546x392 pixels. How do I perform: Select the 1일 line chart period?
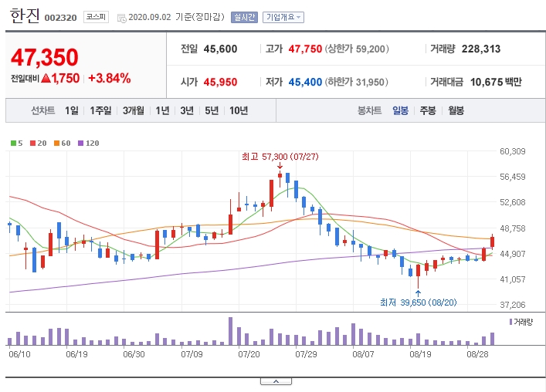tap(72, 110)
